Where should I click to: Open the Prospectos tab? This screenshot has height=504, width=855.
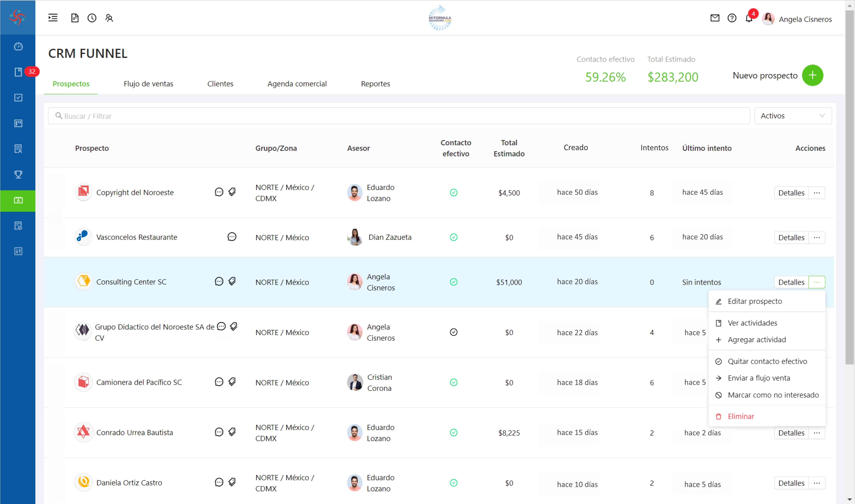point(71,84)
